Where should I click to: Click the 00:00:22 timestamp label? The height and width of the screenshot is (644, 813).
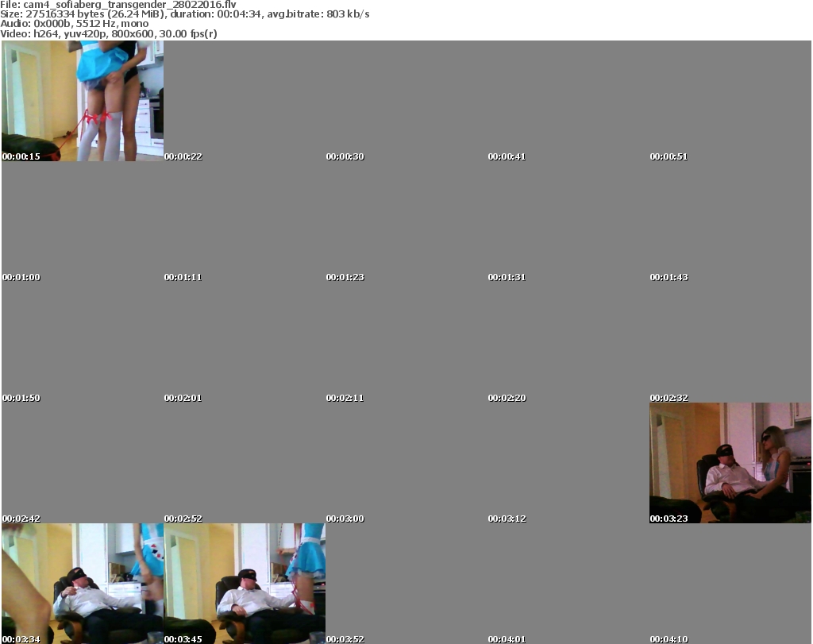183,156
